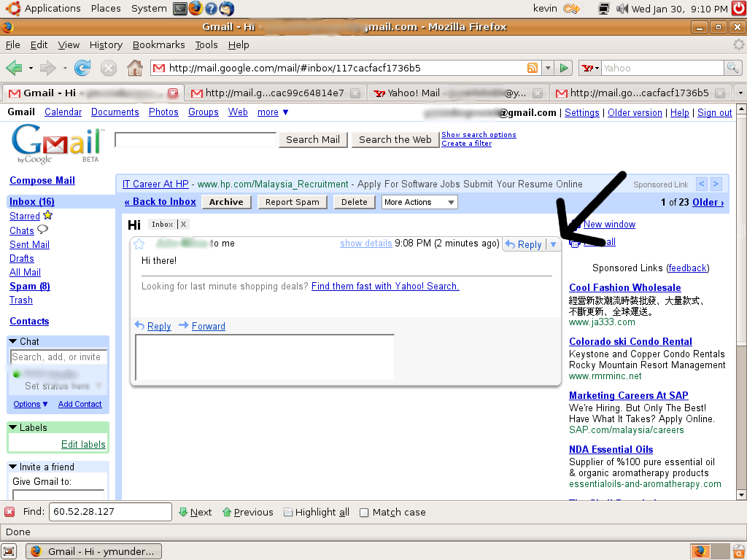
Task: Show previous sponsored link arrow
Action: [701, 184]
